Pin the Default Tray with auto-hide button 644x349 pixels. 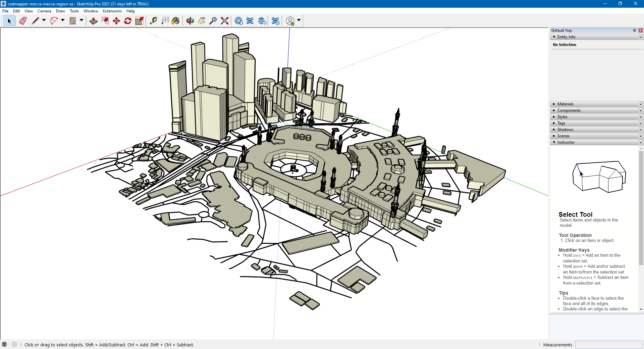coord(634,31)
